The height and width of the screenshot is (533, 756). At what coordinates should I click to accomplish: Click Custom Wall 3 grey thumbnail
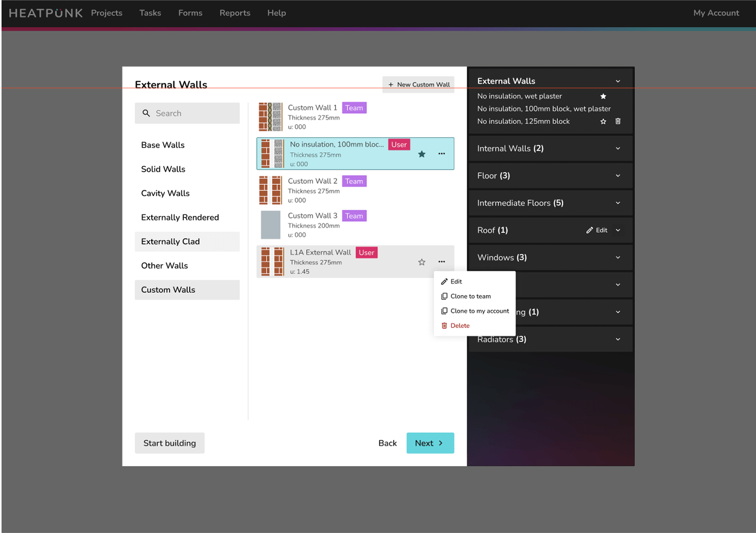click(271, 225)
